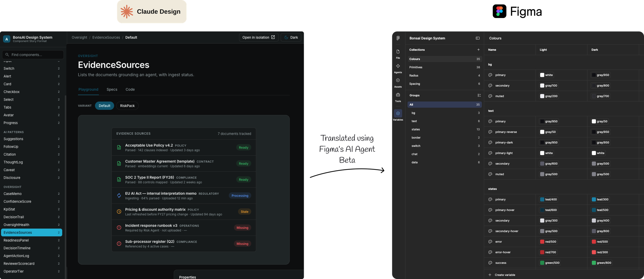Image resolution: width=644 pixels, height=279 pixels.
Task: Open the File panel in Figma sidebar
Action: [398, 54]
